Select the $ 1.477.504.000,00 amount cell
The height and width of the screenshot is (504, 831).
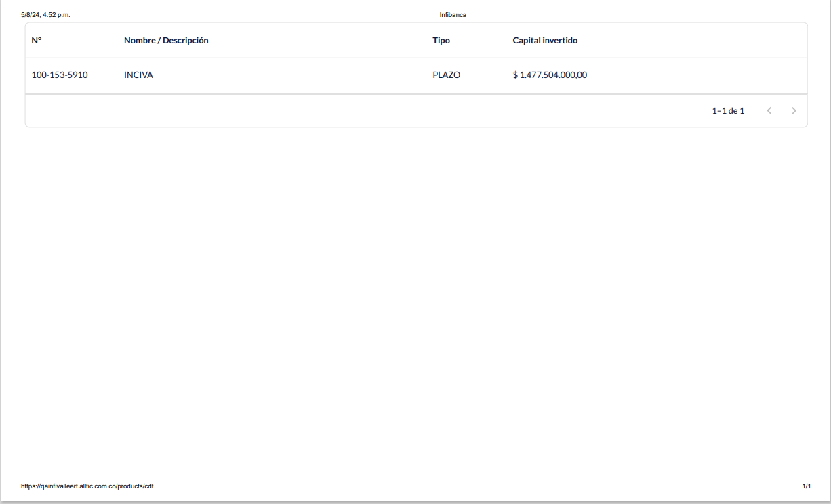[x=550, y=75]
